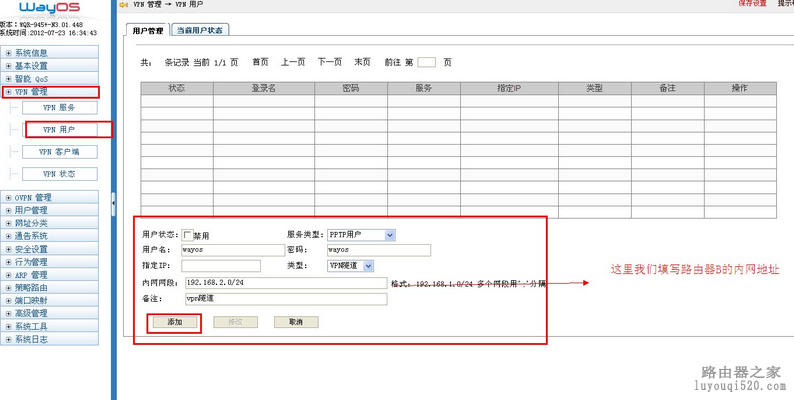
Task: Click the speaker icon beside the breadcrumb
Action: (x=124, y=4)
